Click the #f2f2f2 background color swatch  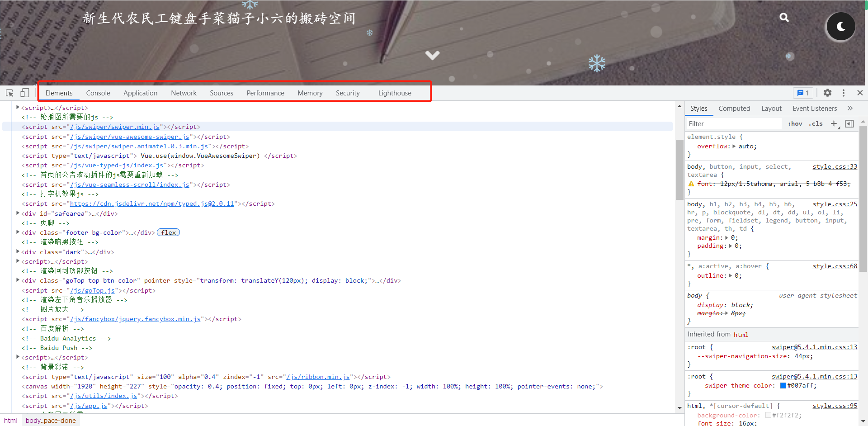pyautogui.click(x=768, y=415)
